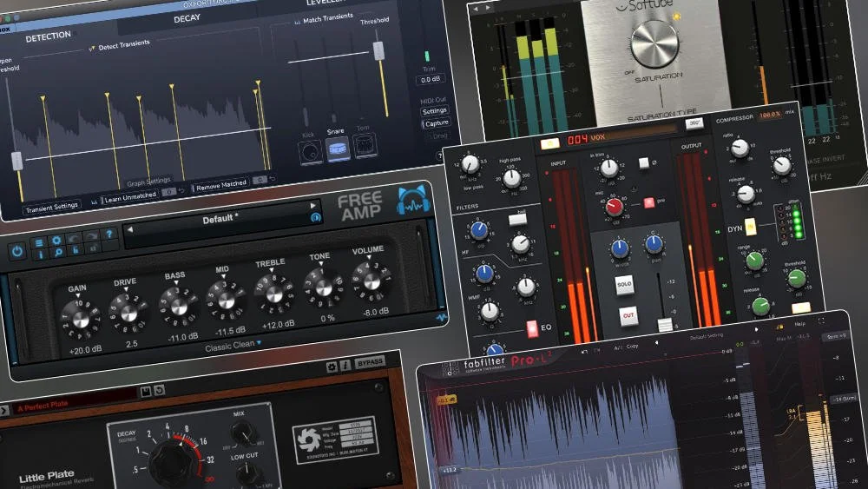Viewport: 868px width, 489px height.
Task: Click the red mic gain knob on channel strip
Action: [615, 207]
